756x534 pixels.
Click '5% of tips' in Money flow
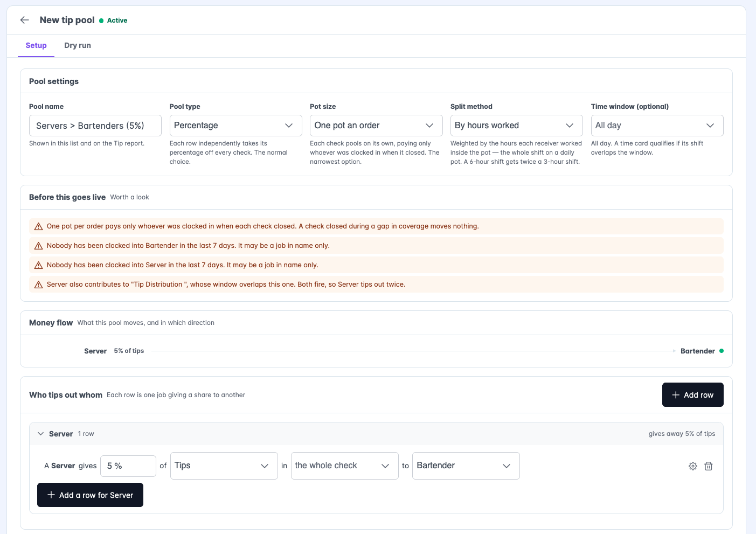(129, 351)
